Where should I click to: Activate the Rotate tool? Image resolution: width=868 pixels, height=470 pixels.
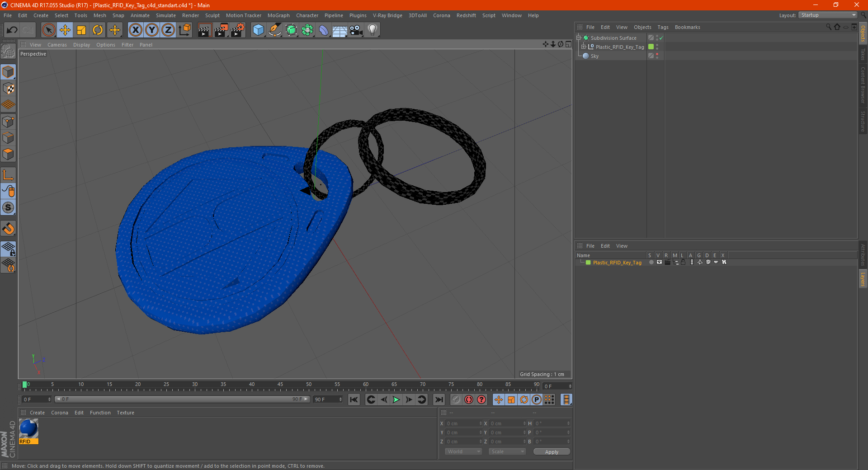click(x=98, y=30)
